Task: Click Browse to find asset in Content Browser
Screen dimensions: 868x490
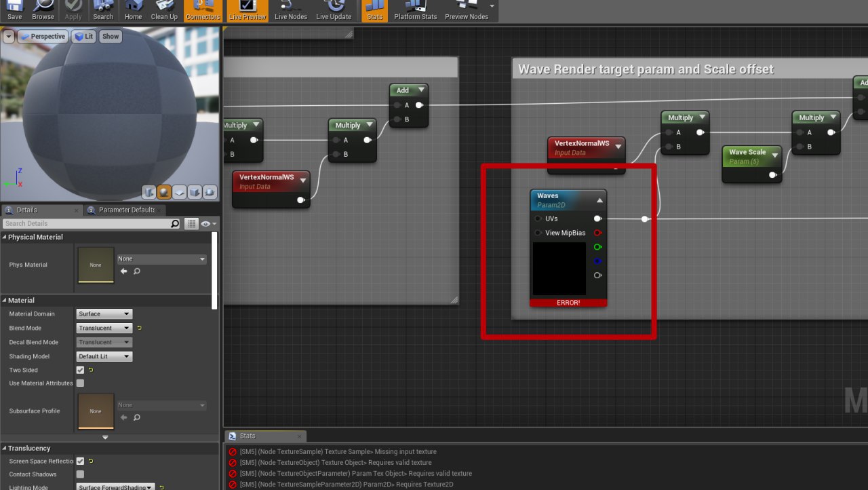Action: point(43,11)
